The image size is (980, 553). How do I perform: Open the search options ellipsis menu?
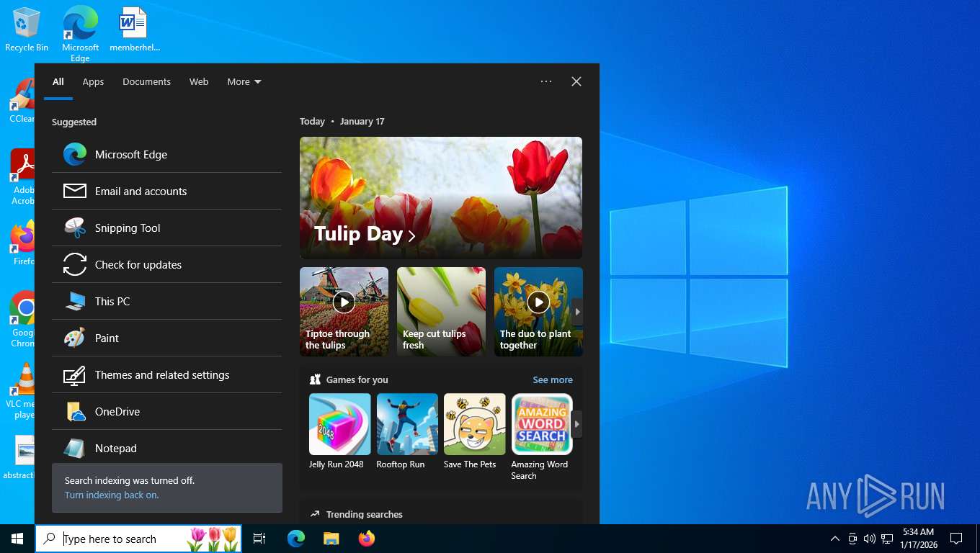(546, 81)
